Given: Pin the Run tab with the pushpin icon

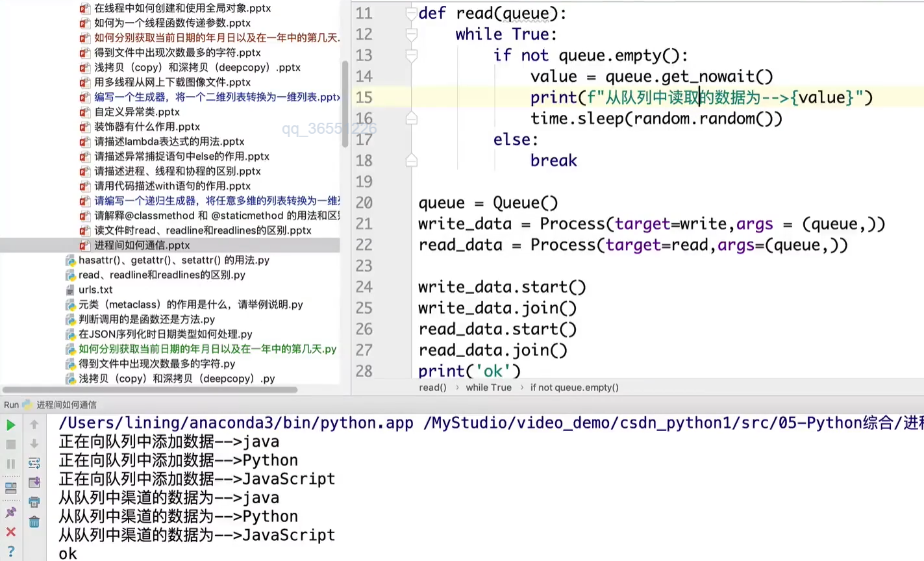Looking at the screenshot, I should click(10, 512).
